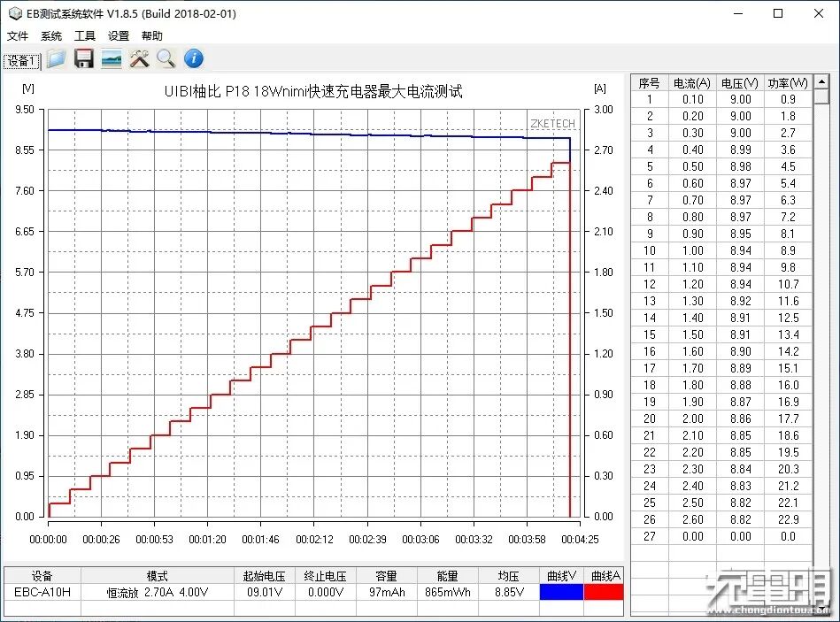Click the 均压 header
840x622 pixels.
(x=509, y=576)
